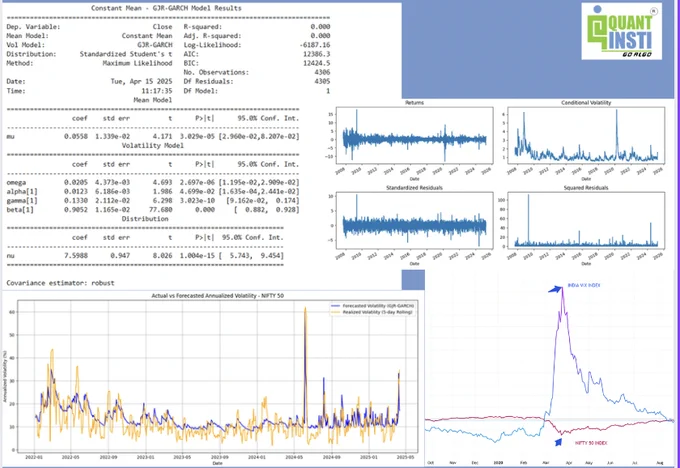Click the 'Forecasted Volatility (GJR-GARCH)' legend entry
The height and width of the screenshot is (468, 680).
tap(373, 306)
